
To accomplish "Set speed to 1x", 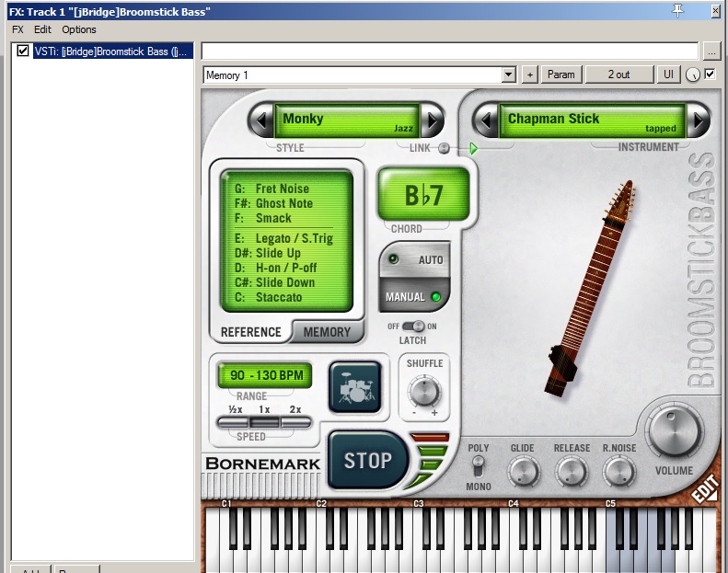I will [x=264, y=422].
